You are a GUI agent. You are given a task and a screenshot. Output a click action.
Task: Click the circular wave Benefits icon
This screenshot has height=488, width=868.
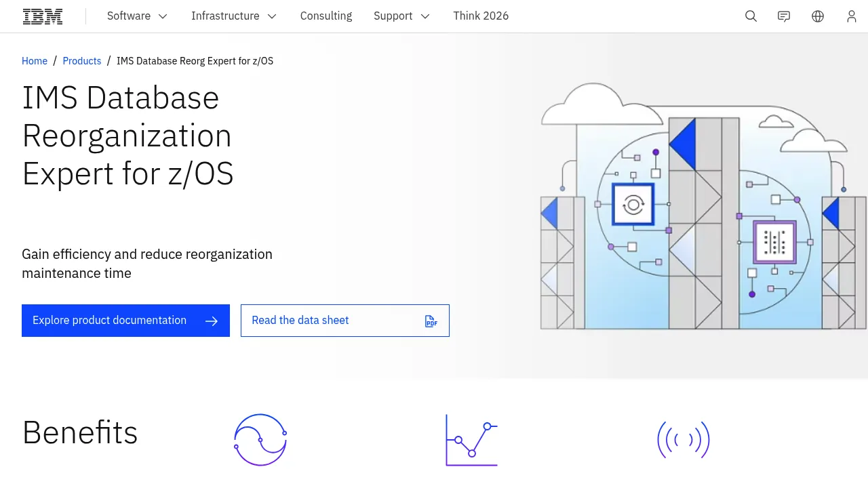260,440
